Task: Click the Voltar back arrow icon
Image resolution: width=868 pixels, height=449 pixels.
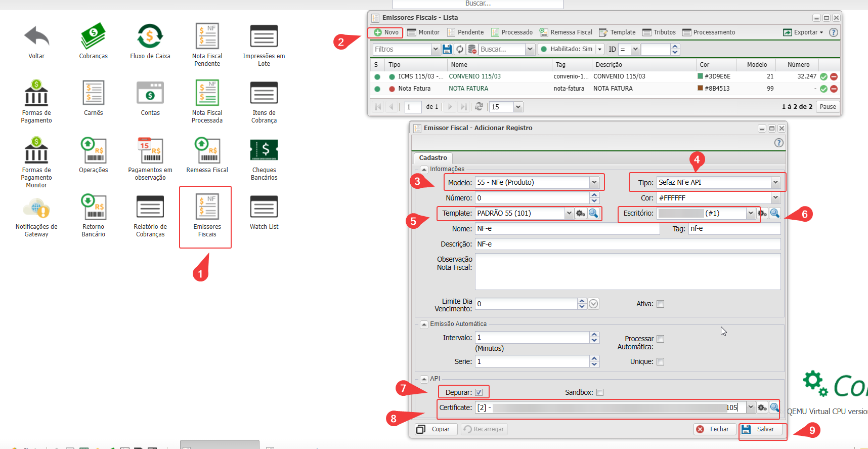Action: (36, 37)
